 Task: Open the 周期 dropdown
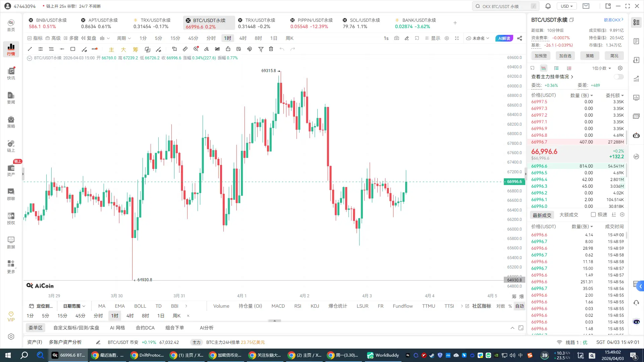124,38
